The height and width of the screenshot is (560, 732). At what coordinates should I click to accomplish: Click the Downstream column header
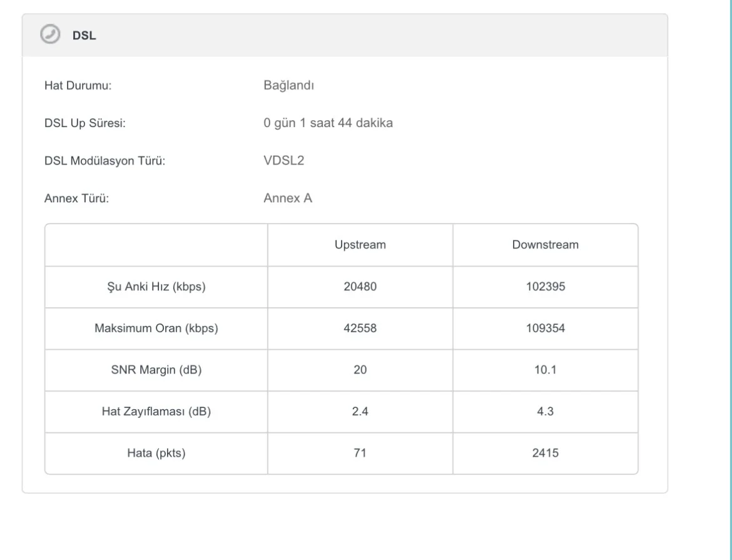click(x=545, y=245)
